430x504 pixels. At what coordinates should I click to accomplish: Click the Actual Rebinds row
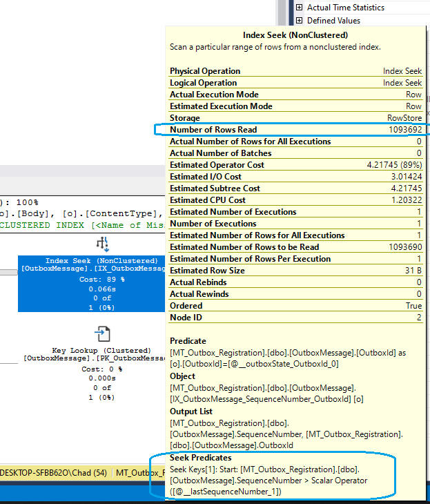295,282
